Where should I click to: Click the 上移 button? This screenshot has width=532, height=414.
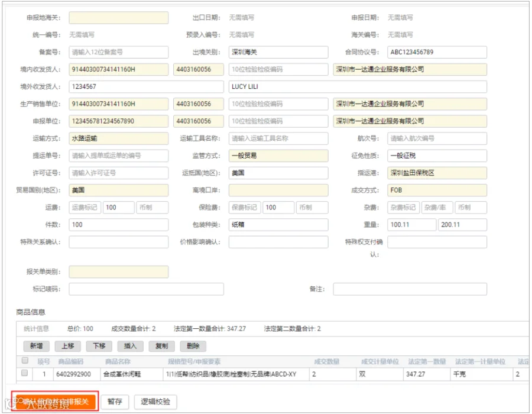pos(67,346)
